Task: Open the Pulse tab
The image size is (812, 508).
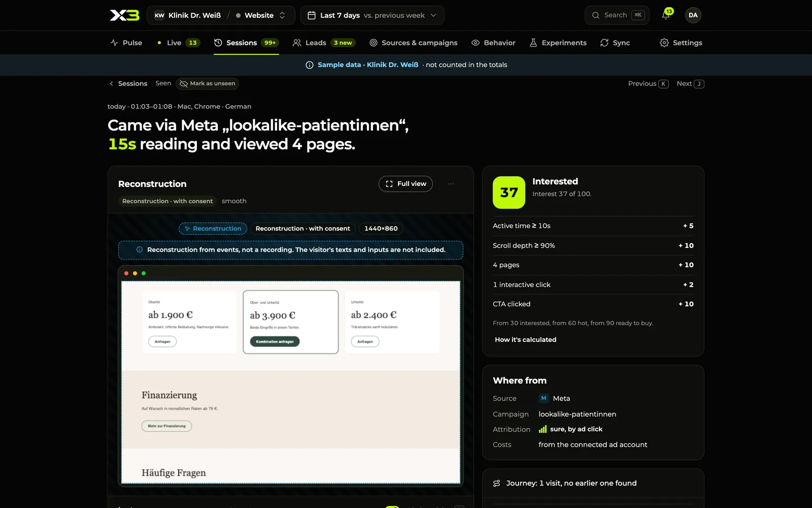Action: tap(126, 43)
